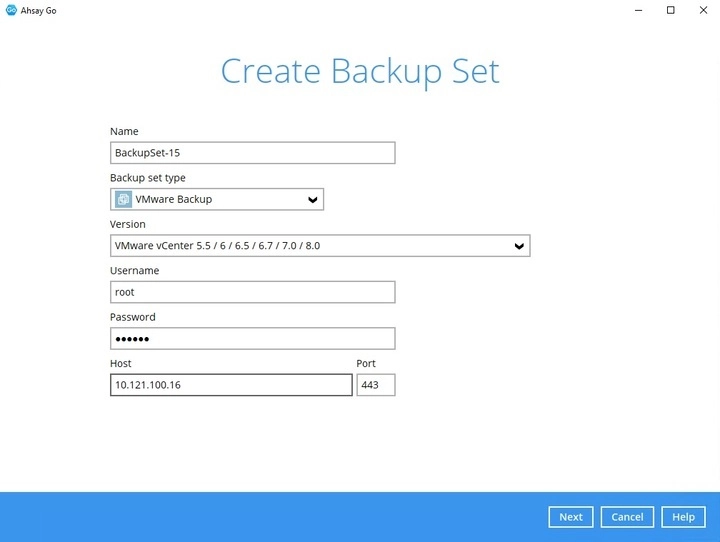Minimize the Ahsay Go window
Screen dimensions: 720x542
click(x=638, y=10)
